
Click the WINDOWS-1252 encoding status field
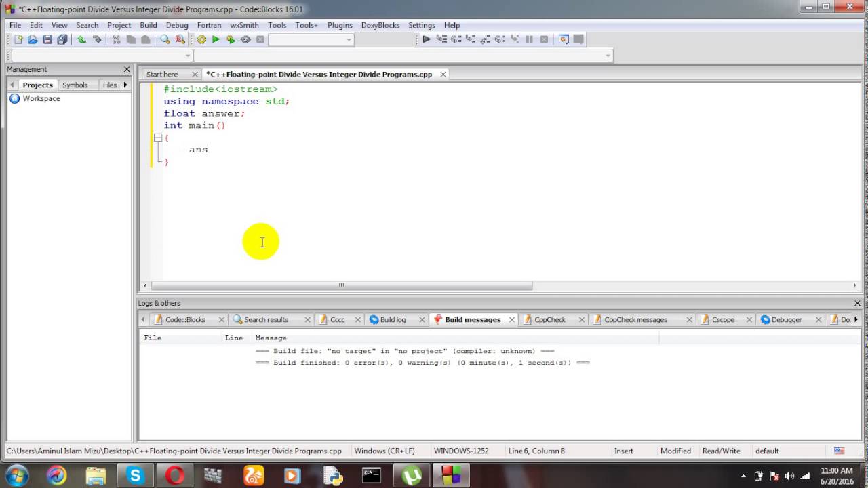(x=461, y=451)
